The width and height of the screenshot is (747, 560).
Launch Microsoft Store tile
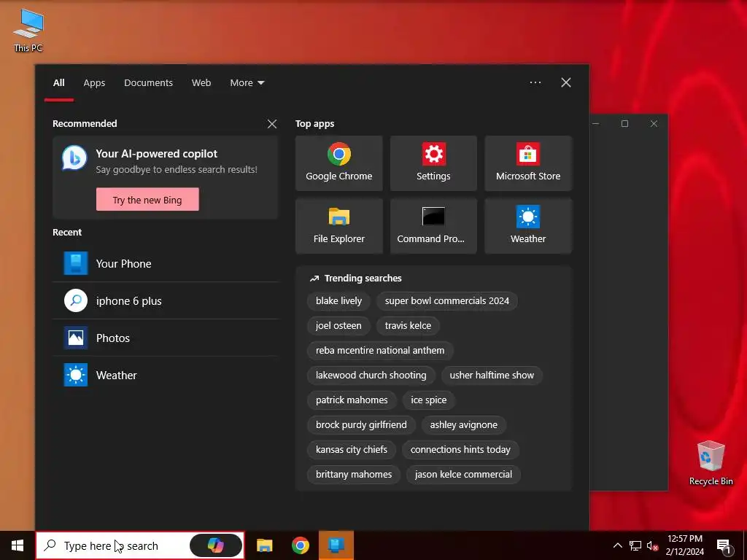[528, 163]
